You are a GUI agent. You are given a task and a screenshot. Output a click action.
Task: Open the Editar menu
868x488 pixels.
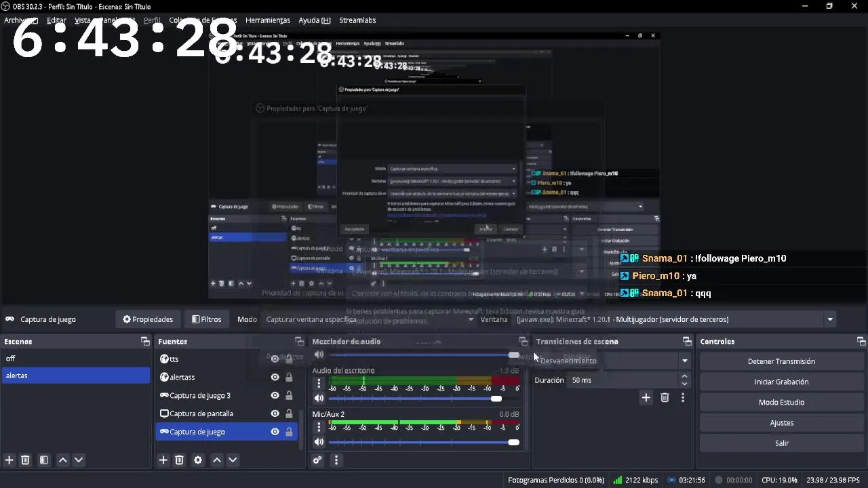coord(56,20)
